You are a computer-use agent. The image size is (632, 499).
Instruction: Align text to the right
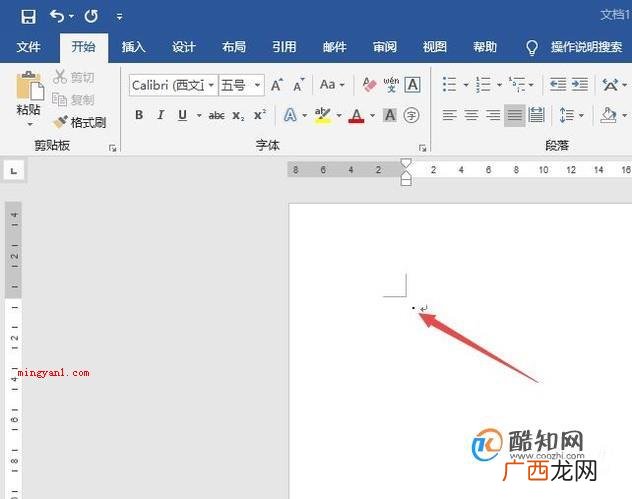tap(493, 115)
